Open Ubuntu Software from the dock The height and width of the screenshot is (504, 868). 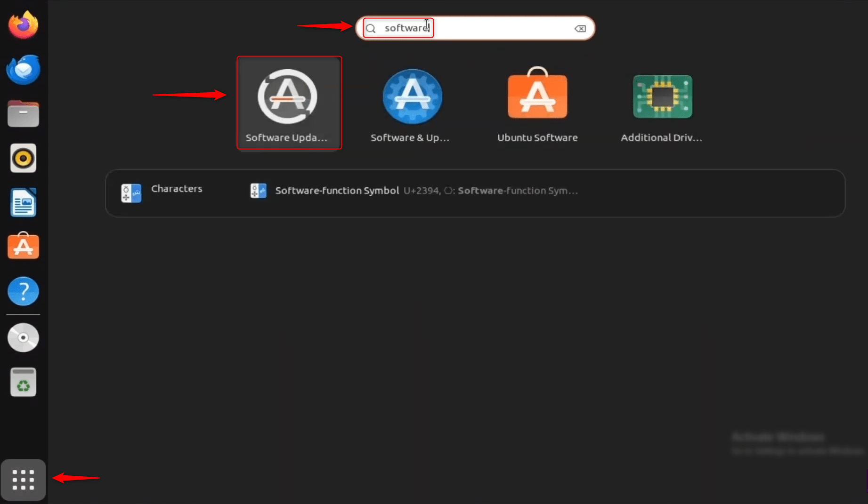tap(23, 245)
